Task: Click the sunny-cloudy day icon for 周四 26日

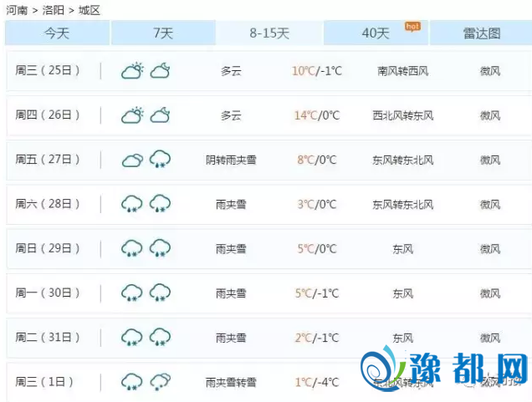Action: pos(132,115)
